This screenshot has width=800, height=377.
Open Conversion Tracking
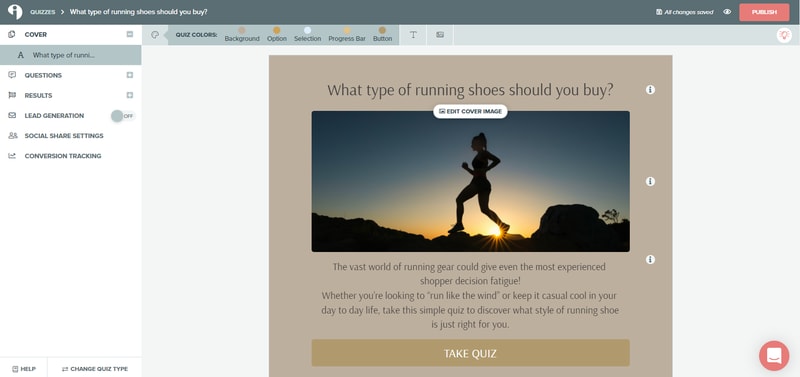click(63, 156)
